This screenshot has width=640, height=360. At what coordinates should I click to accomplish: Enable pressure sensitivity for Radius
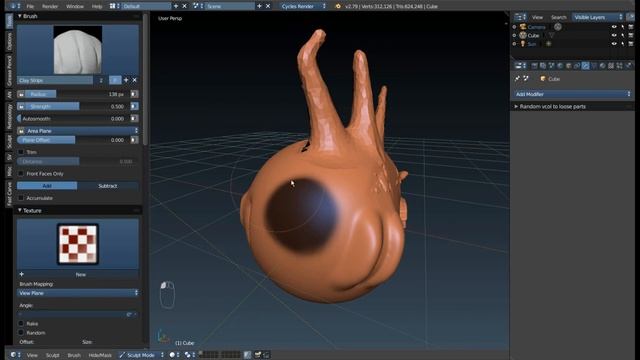pos(134,94)
